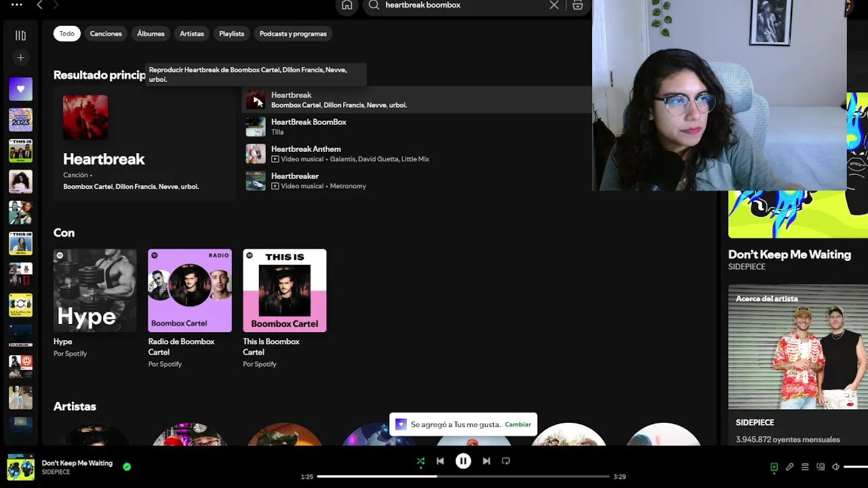Adjust the volume slider
This screenshot has height=488, width=868.
point(856,467)
